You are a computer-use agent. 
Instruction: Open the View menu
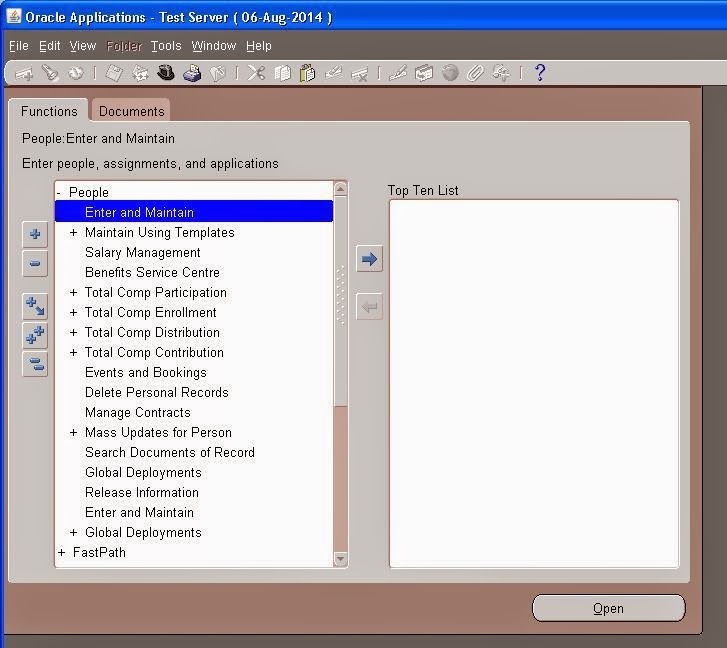[83, 46]
